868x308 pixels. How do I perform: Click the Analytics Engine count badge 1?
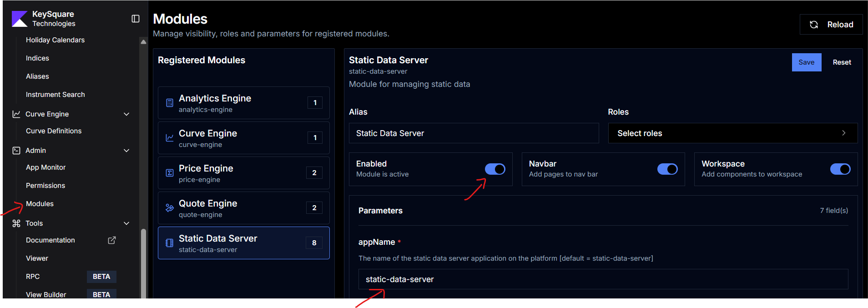point(315,103)
